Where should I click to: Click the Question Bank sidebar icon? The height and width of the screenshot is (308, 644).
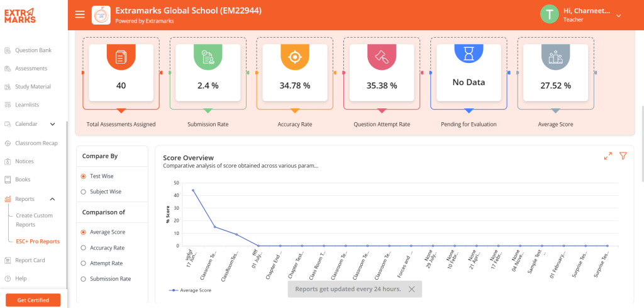pos(8,50)
